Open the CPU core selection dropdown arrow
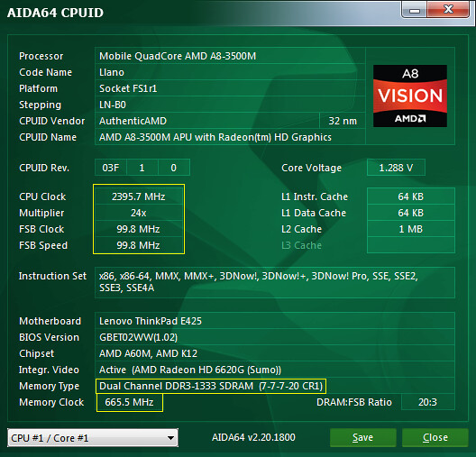This screenshot has height=457, width=476. (170, 438)
